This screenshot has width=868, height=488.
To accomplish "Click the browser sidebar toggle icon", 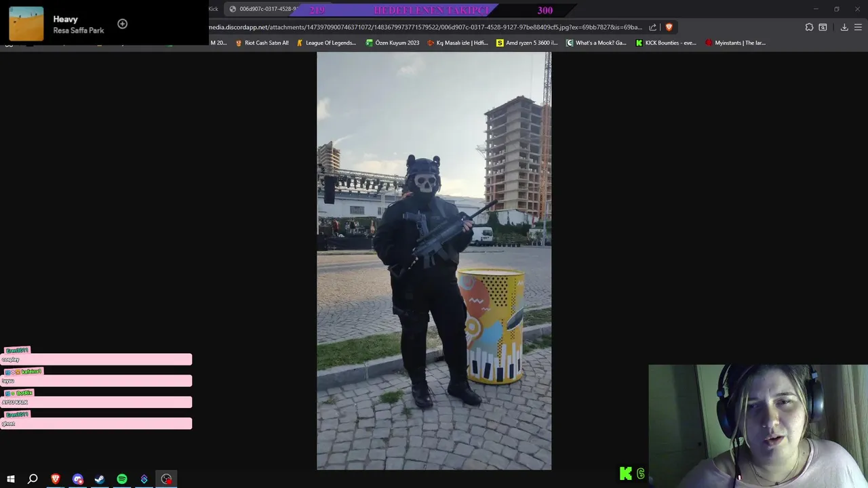I will 823,27.
